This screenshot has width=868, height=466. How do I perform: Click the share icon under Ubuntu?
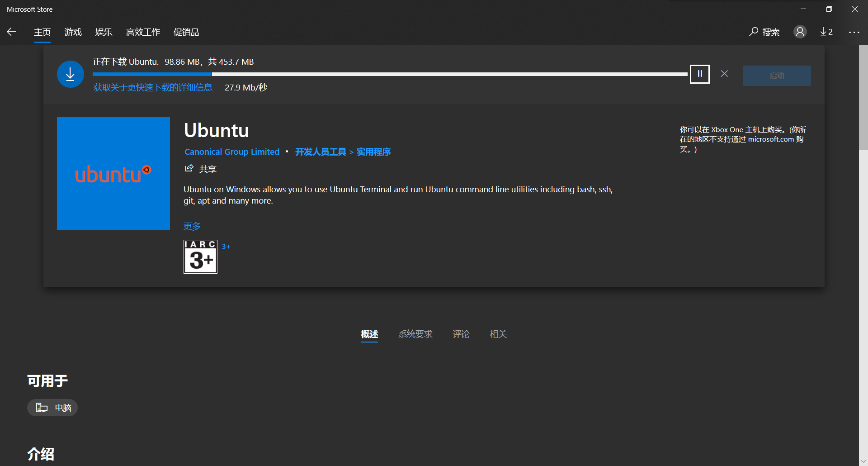(x=189, y=168)
